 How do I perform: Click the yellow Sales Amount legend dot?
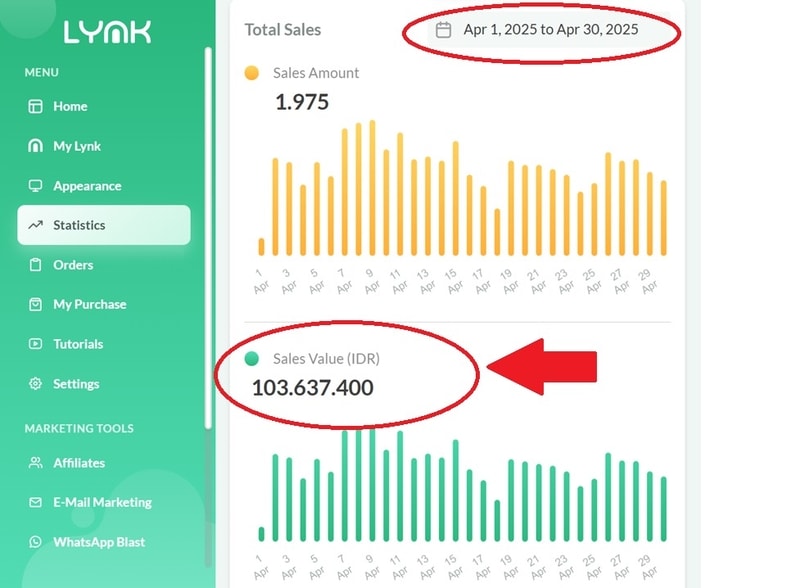(252, 73)
